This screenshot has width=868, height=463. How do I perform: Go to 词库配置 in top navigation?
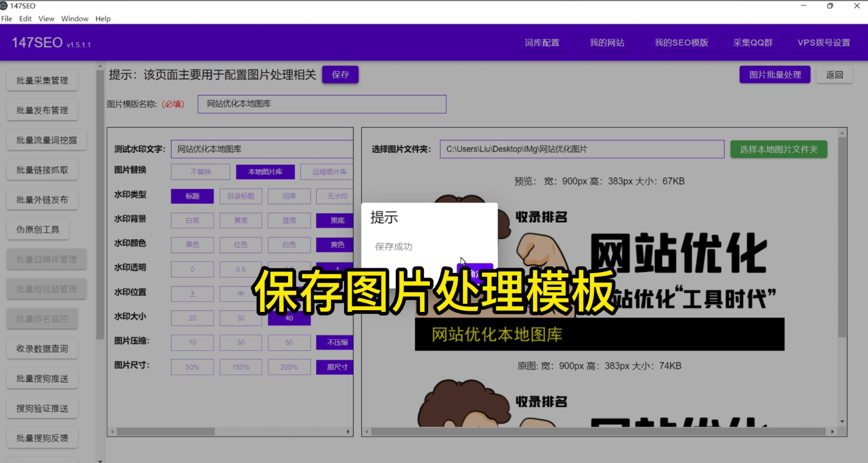coord(542,43)
